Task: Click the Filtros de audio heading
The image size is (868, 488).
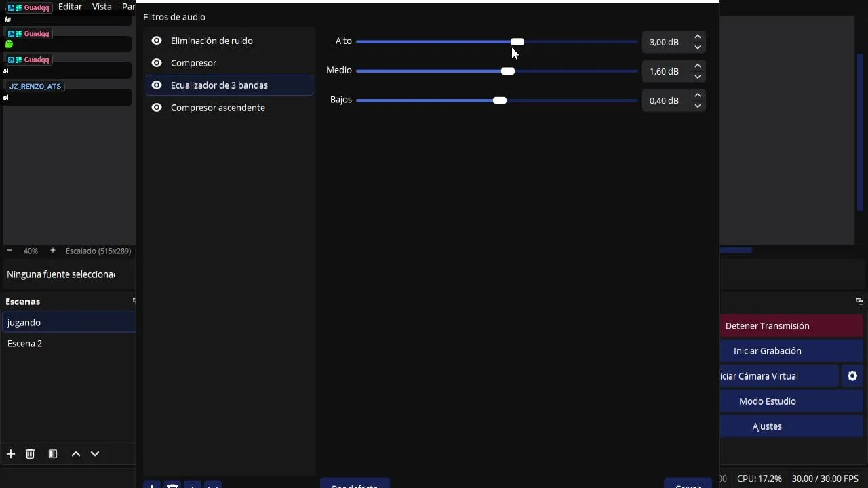Action: point(174,17)
